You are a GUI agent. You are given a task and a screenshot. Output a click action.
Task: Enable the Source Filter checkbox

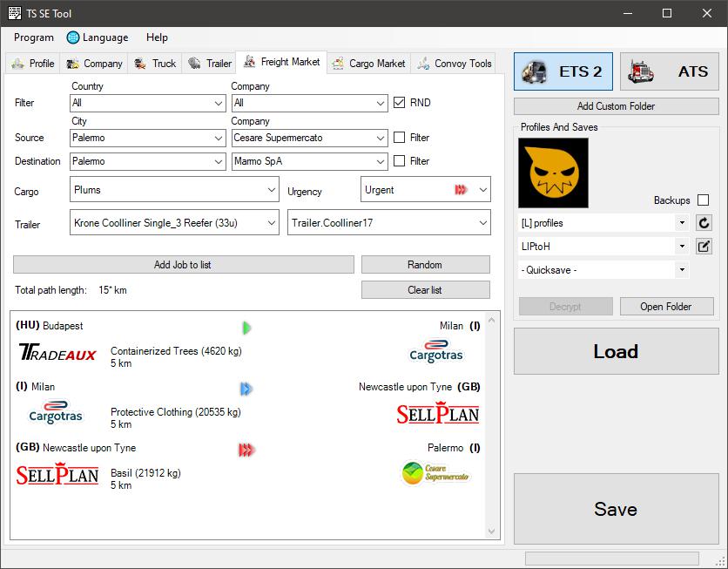coord(400,138)
